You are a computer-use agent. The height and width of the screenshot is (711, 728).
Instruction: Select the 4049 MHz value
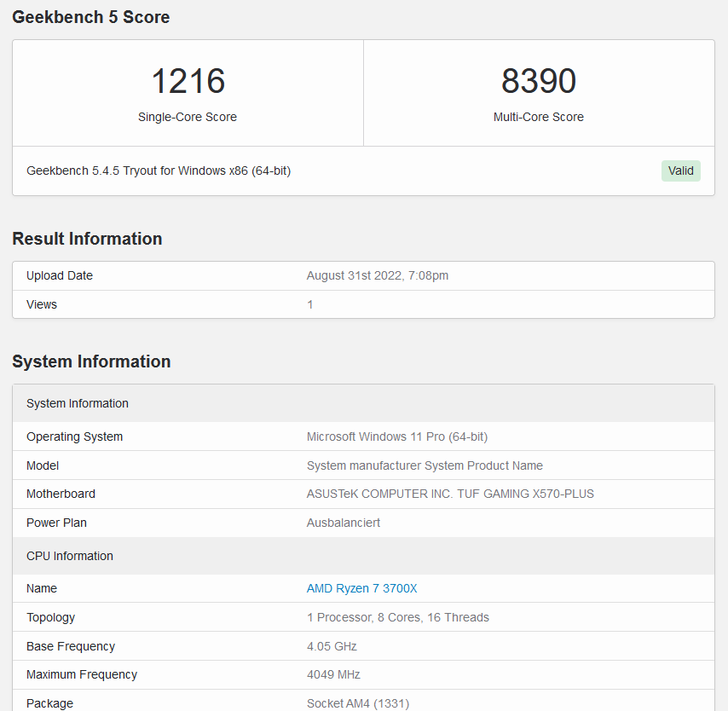point(333,675)
